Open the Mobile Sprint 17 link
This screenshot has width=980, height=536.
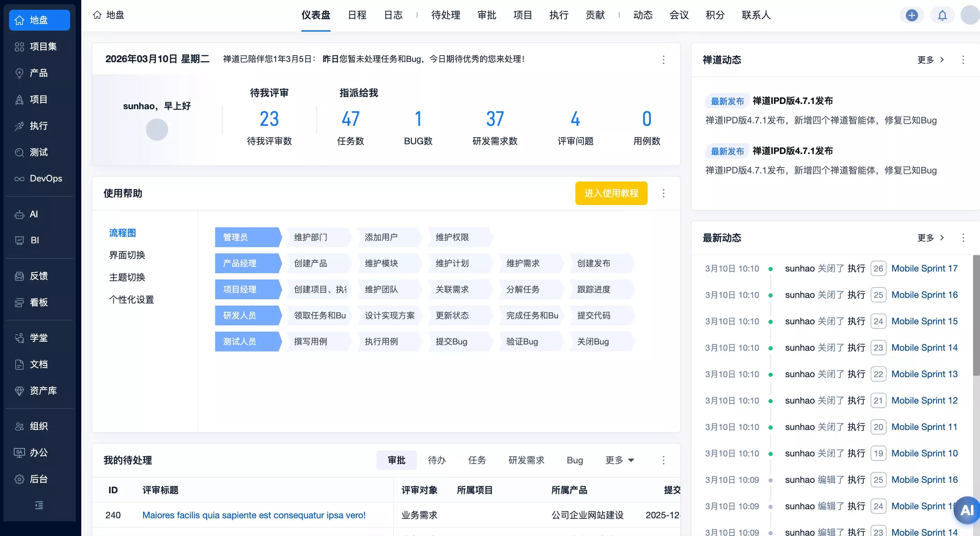point(924,268)
